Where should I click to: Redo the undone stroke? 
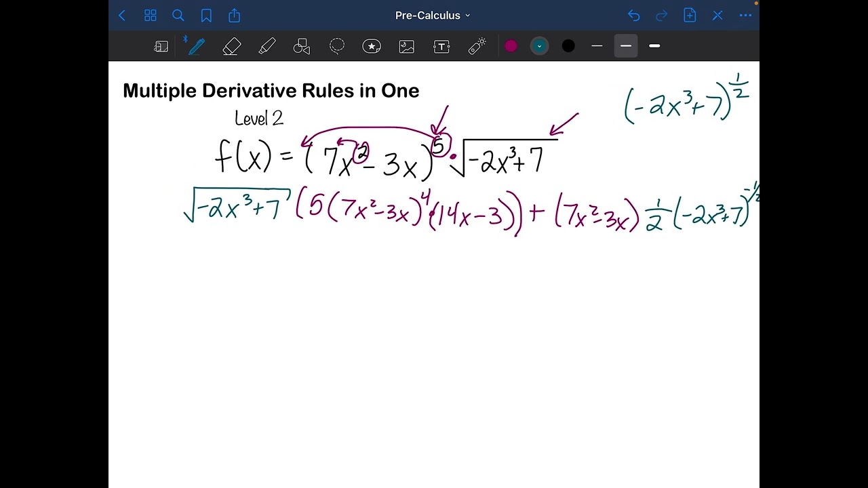[662, 16]
